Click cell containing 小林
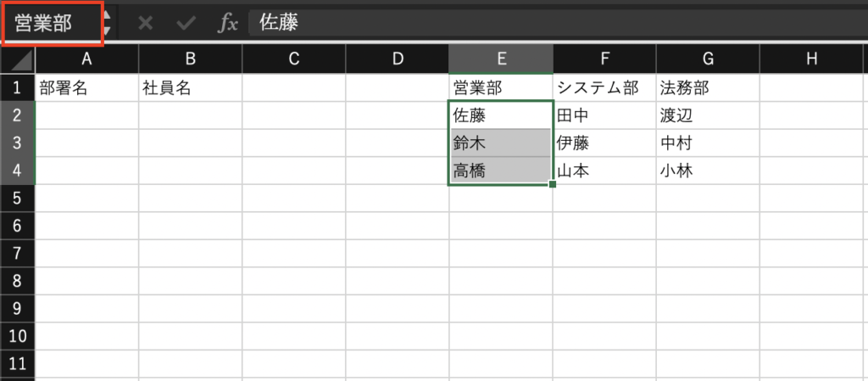The image size is (868, 381). (x=707, y=171)
